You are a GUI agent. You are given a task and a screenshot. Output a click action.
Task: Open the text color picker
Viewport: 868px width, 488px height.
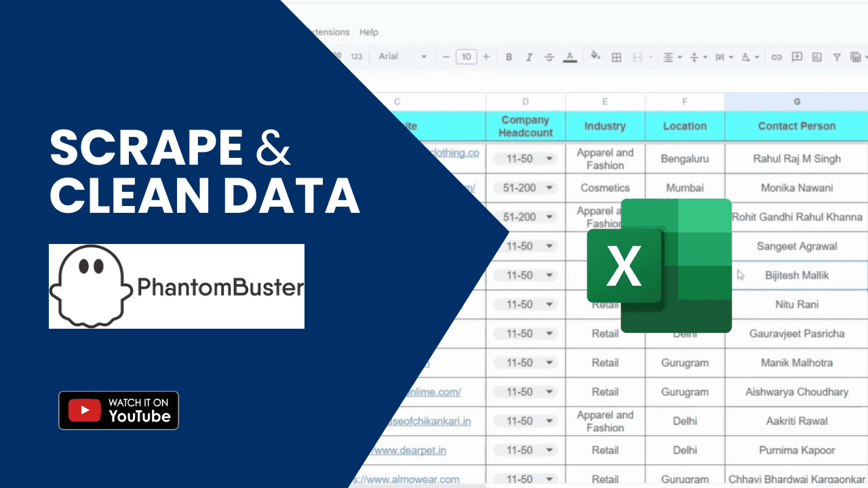[570, 57]
